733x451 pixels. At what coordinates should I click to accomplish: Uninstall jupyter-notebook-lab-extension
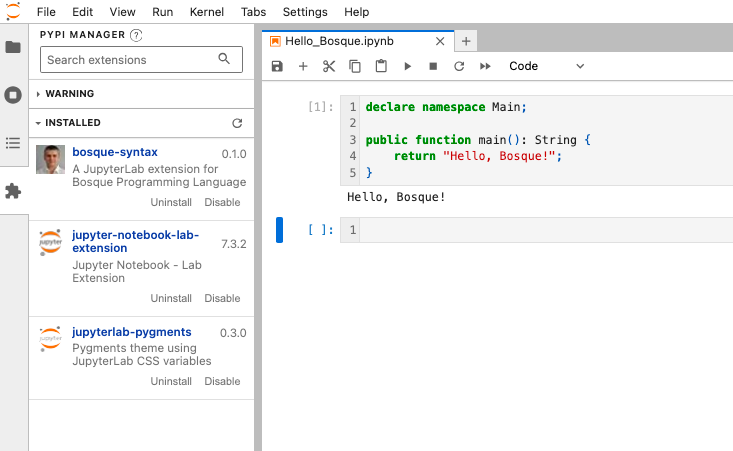[171, 298]
